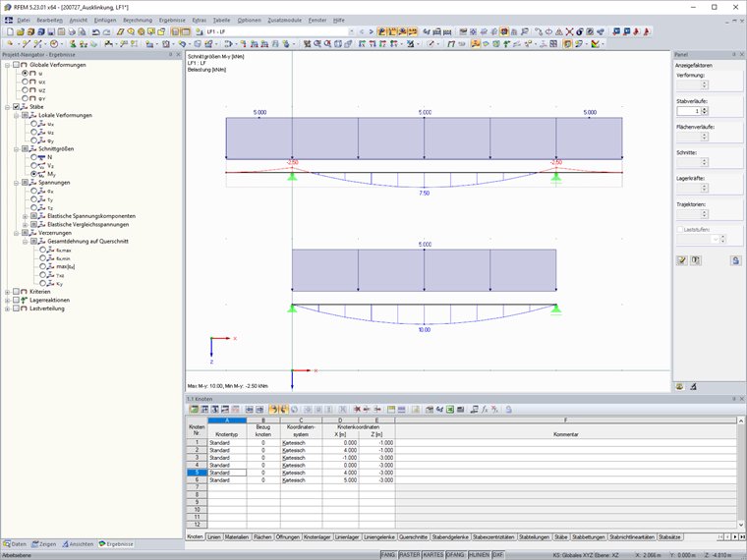Toggle Globale Verformungen checkbox

[x=16, y=65]
